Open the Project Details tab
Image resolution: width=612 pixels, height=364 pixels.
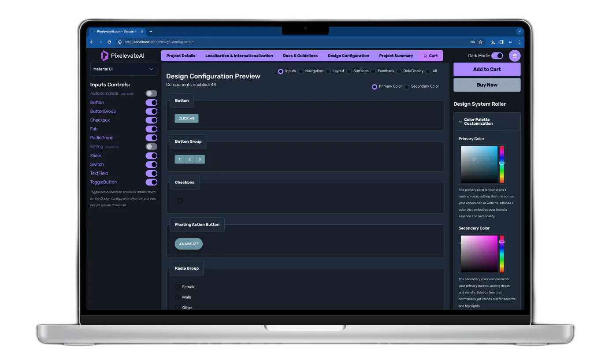[x=181, y=56]
